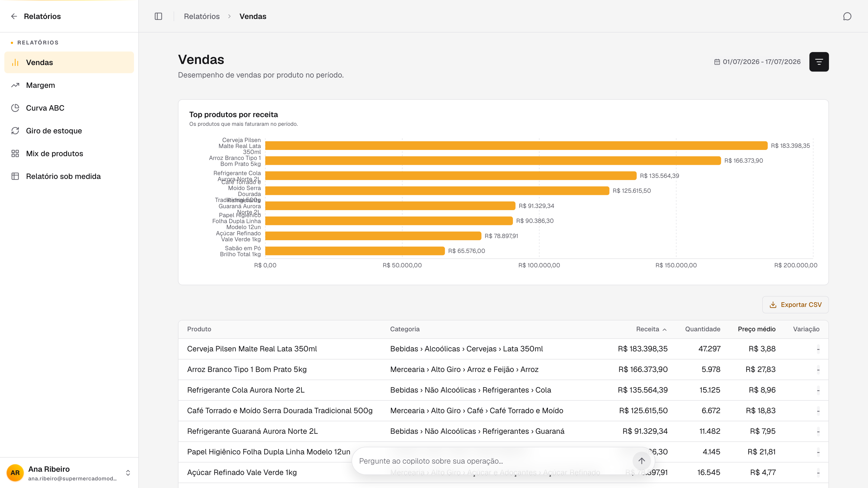Viewport: 868px width, 488px height.
Task: Sort table by Quantidade column header
Action: tap(703, 329)
